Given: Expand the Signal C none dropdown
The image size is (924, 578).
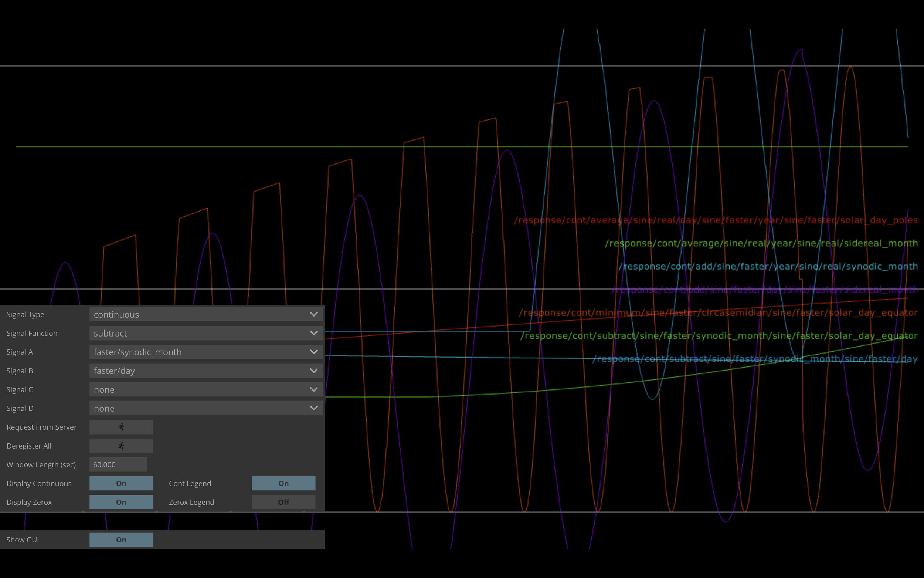Looking at the screenshot, I should coord(205,389).
